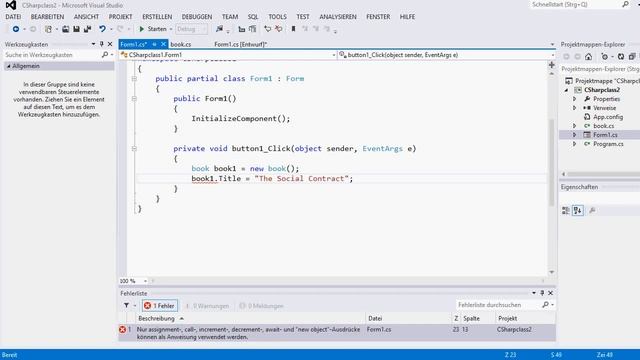Click the editor vertical scrollbar thumb
Screen dimensions: 640x360
coord(551,162)
